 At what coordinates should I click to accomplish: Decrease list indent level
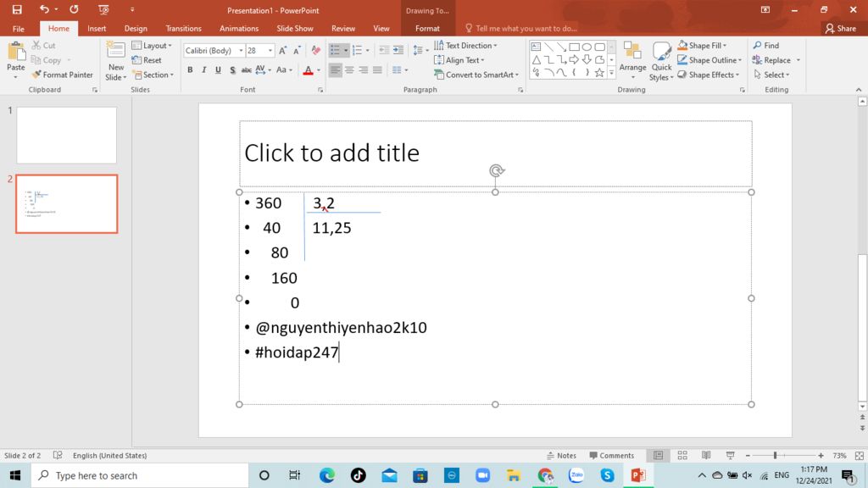click(384, 50)
